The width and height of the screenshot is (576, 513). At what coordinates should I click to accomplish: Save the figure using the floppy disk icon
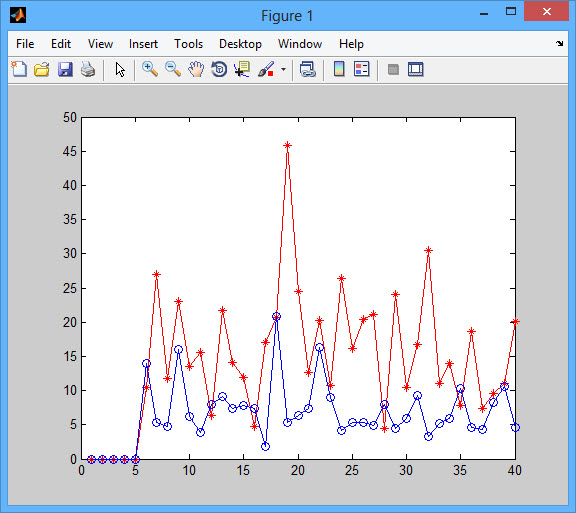(x=65, y=69)
